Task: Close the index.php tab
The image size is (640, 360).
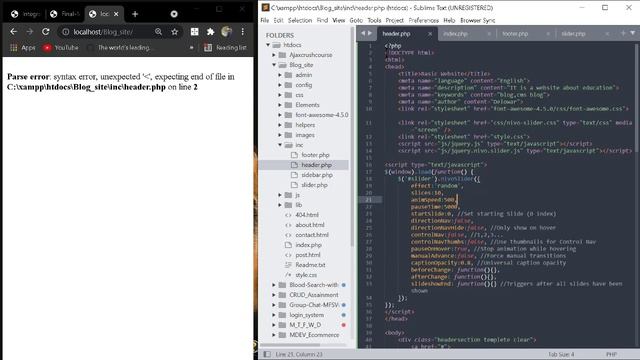Action: click(x=489, y=34)
